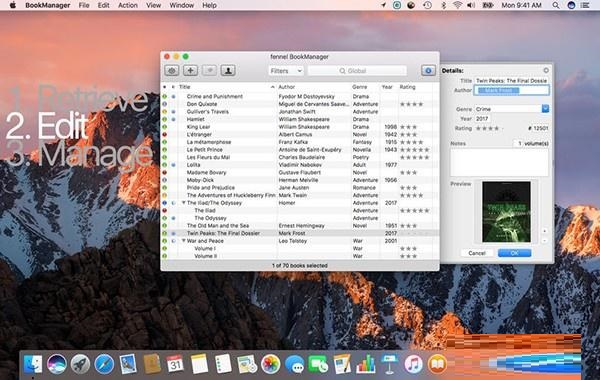Click the green status dot for King Lear
This screenshot has width=600, height=380.
[165, 127]
